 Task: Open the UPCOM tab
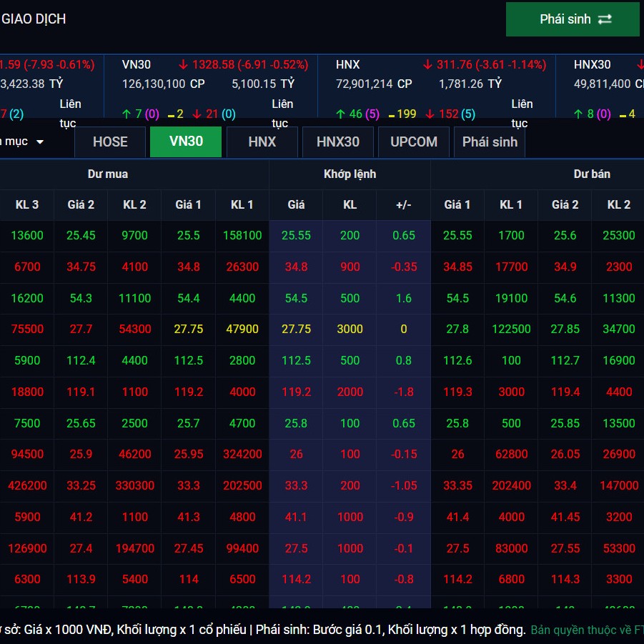413,142
